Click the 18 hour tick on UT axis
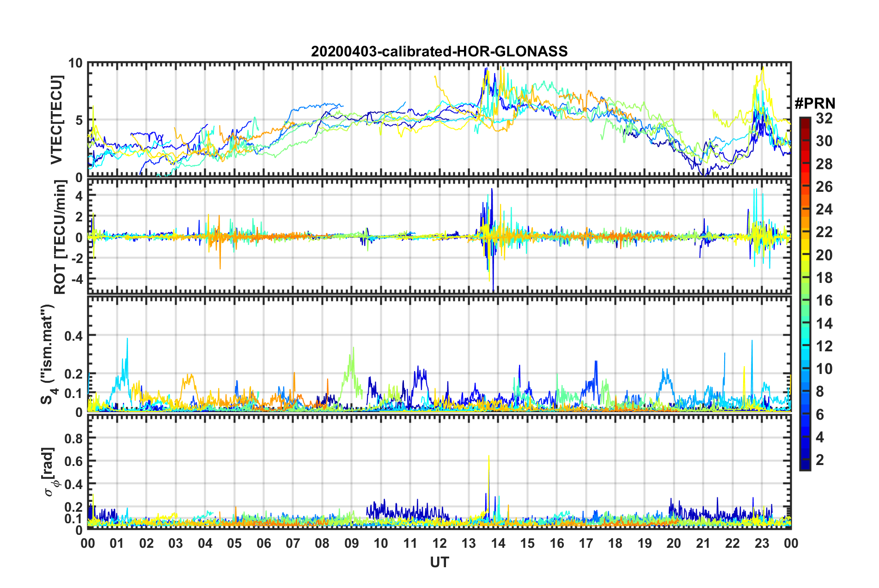Image resolution: width=879 pixels, height=588 pixels. coord(615,543)
